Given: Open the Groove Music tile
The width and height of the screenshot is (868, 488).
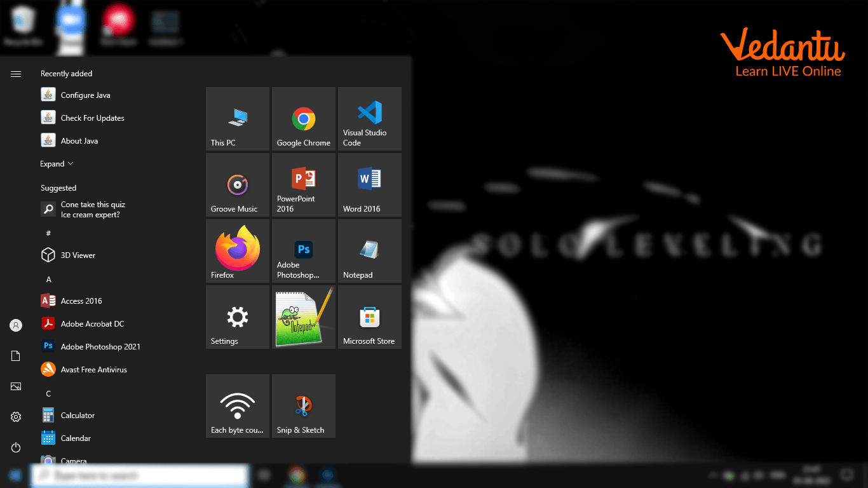Looking at the screenshot, I should point(238,185).
